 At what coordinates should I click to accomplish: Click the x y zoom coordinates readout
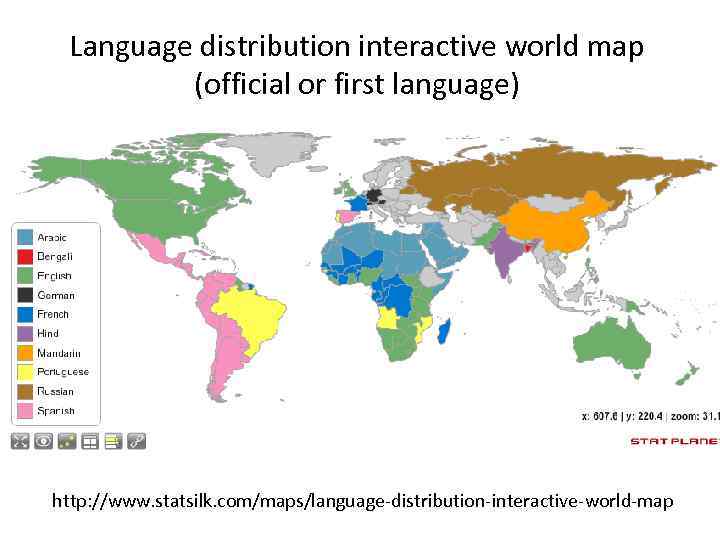650,416
